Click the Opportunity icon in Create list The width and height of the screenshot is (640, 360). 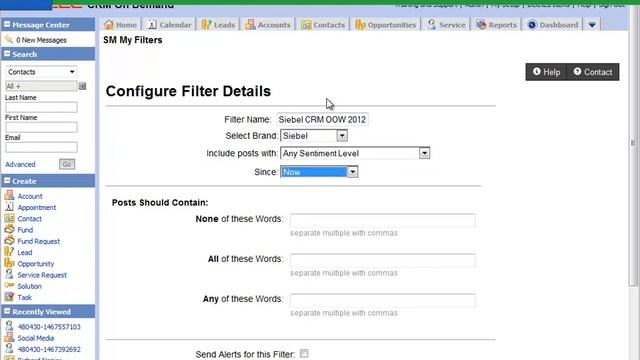[9, 263]
